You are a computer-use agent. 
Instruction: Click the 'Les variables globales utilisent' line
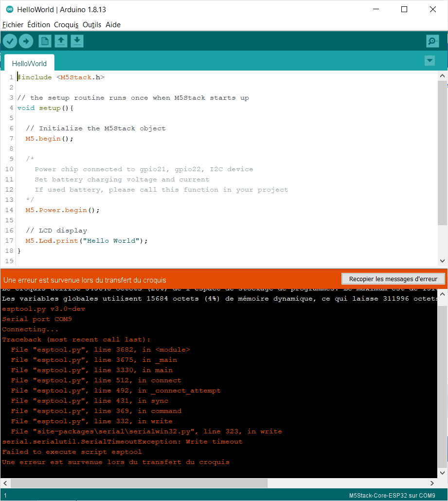[x=219, y=299]
